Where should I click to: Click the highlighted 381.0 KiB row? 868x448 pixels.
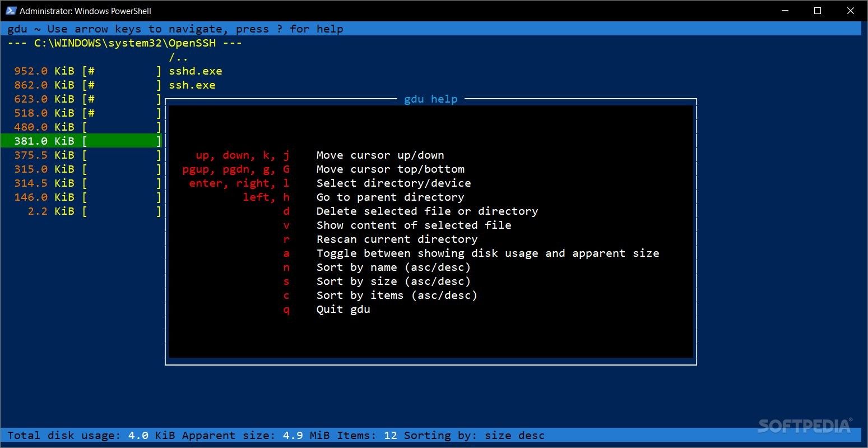coord(81,141)
